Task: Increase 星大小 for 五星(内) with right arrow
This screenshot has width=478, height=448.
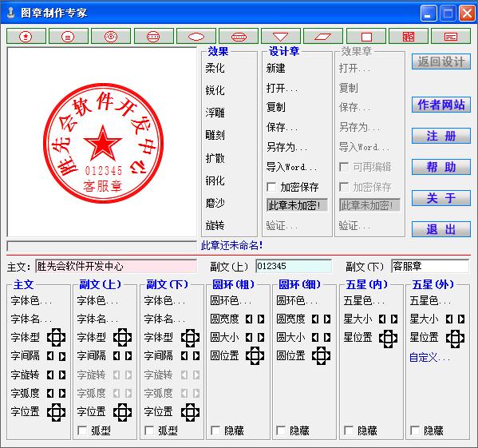Action: tap(394, 319)
